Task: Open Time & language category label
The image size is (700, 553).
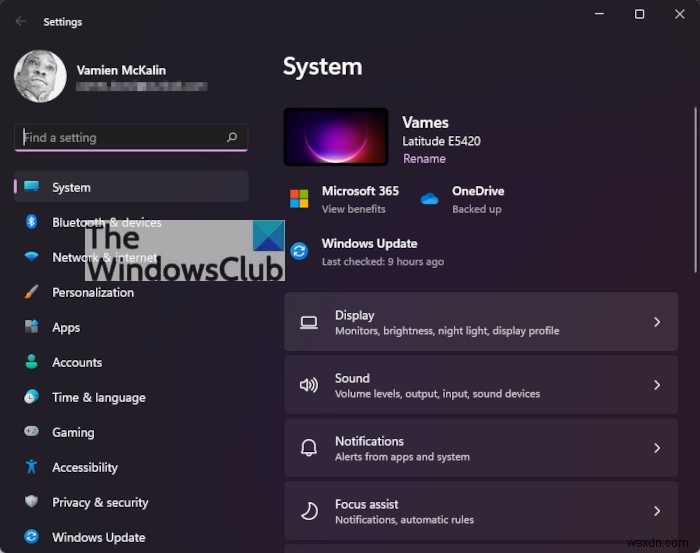Action: click(x=99, y=397)
